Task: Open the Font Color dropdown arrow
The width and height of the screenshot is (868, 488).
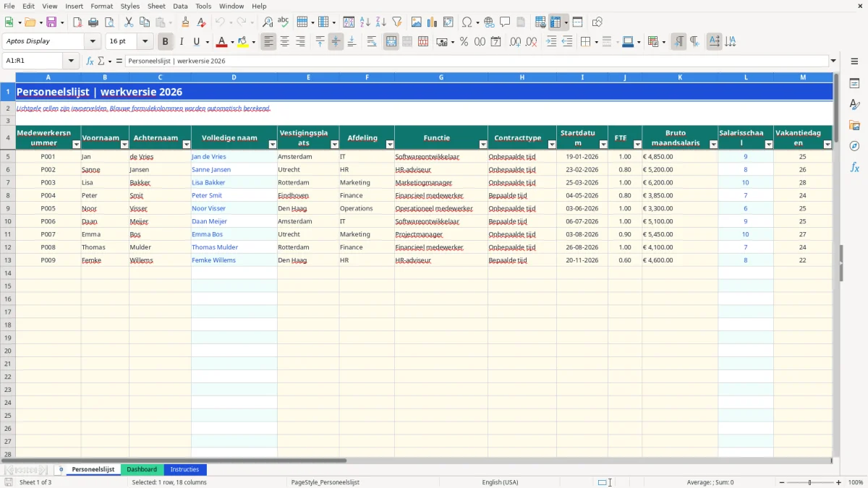Action: pos(232,42)
